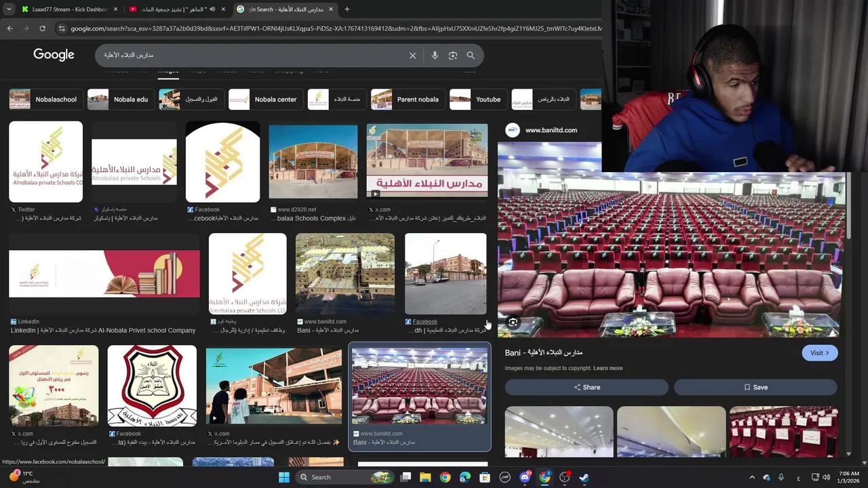The image size is (868, 488).
Task: Select the Nobala center filter chip
Action: tap(265, 99)
